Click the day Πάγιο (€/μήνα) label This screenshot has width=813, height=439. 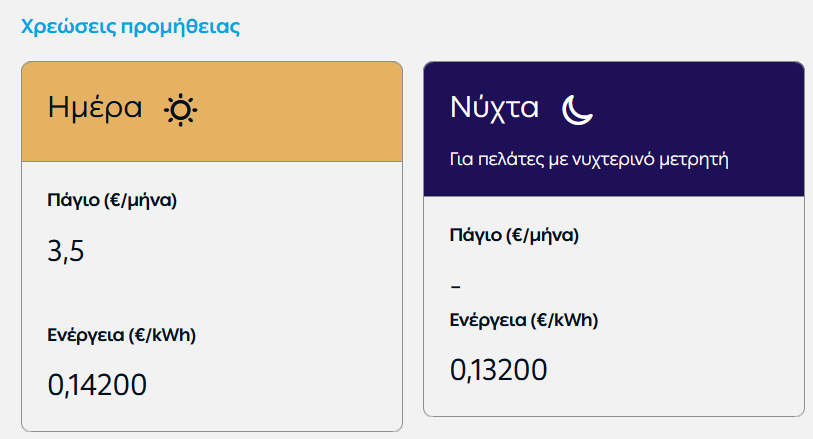(x=112, y=199)
